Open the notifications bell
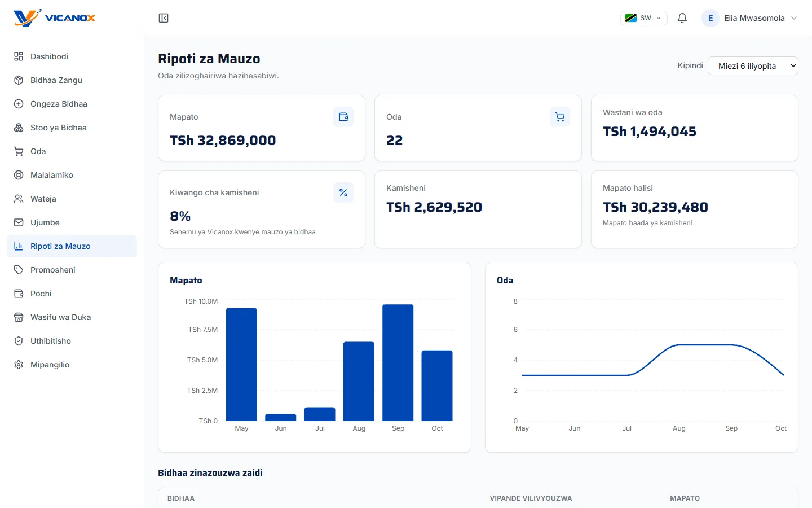 [682, 18]
